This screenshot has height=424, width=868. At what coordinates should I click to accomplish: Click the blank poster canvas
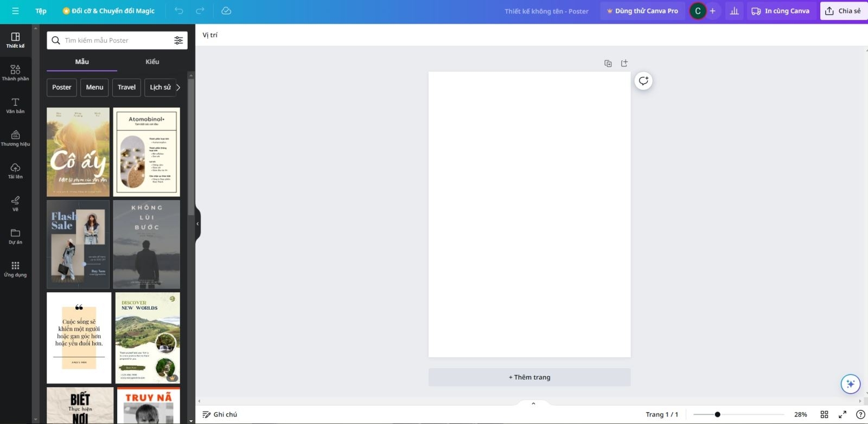tap(529, 214)
